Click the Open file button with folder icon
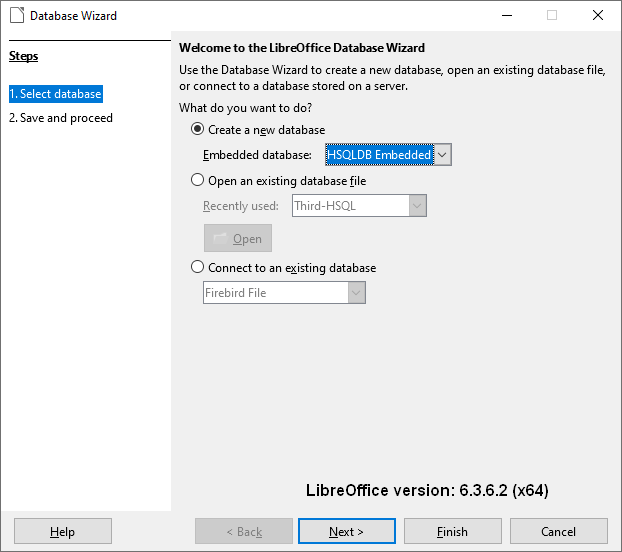Image resolution: width=622 pixels, height=552 pixels. point(237,239)
